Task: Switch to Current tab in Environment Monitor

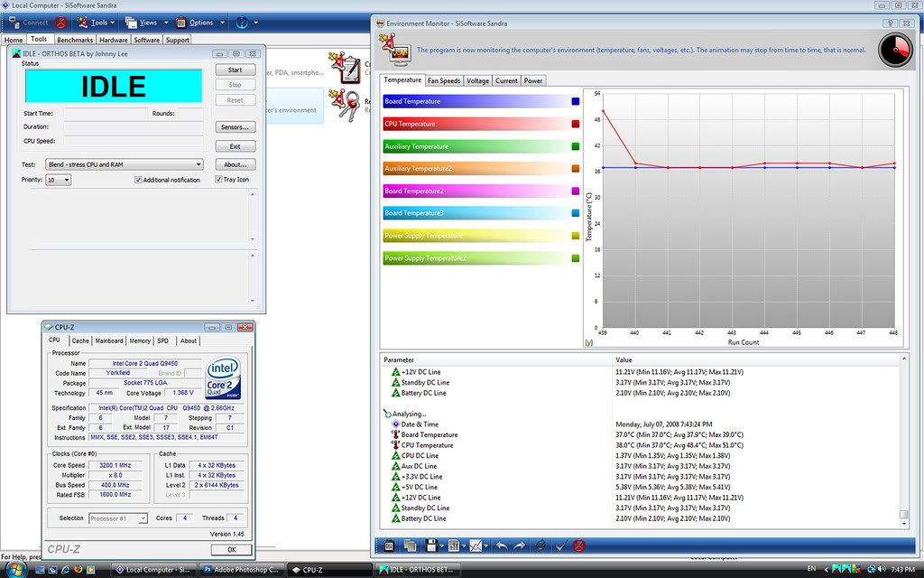Action: coord(506,80)
